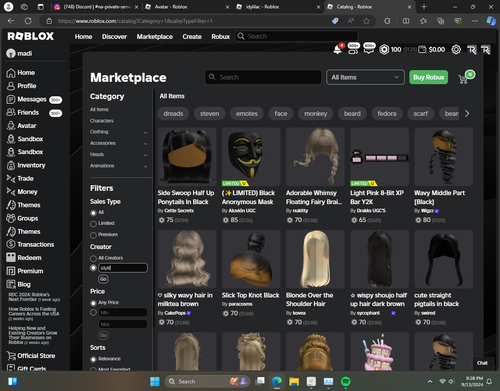Select the Relevance sort radio
500x391 pixels.
[93, 359]
